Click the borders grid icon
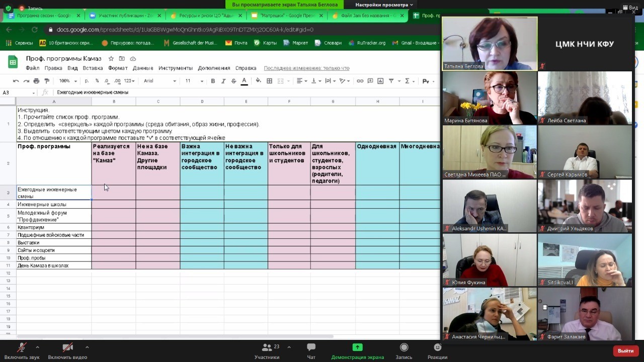644x362 pixels. point(269,81)
